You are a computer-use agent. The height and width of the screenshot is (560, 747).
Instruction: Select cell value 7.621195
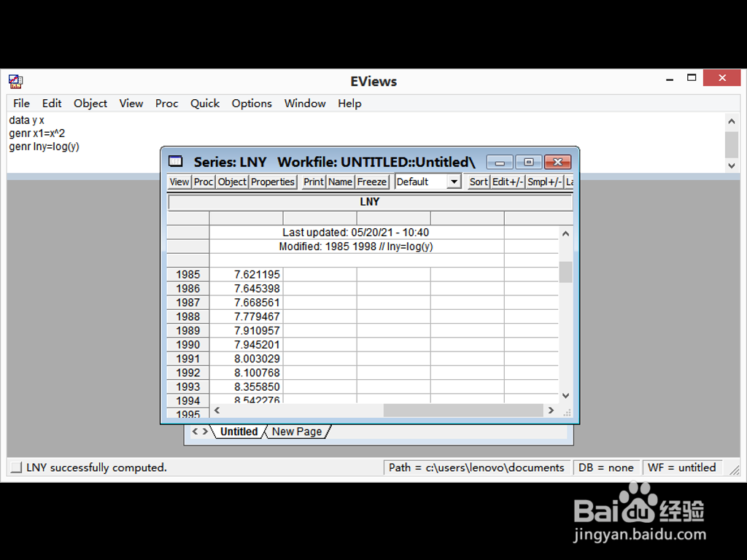pos(247,275)
